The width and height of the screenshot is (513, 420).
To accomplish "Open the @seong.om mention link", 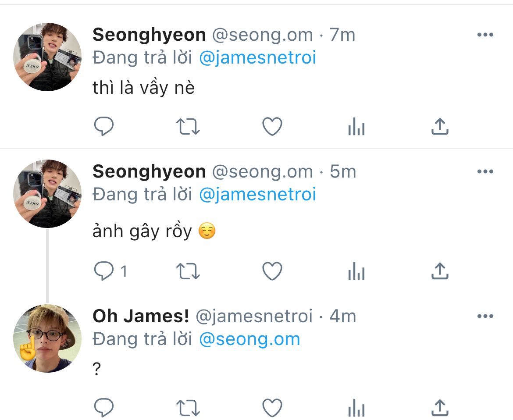I will point(249,339).
